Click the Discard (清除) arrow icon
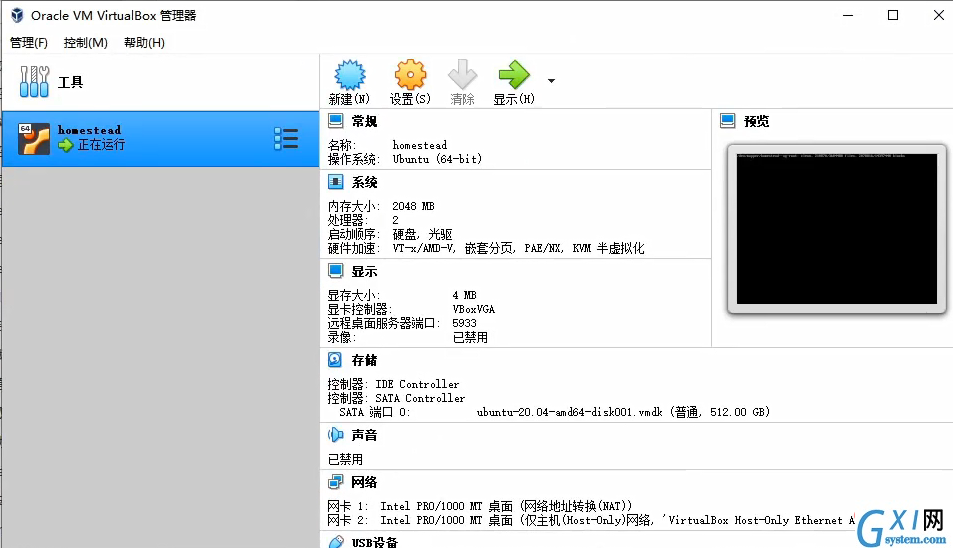The height and width of the screenshot is (548, 953). click(463, 75)
